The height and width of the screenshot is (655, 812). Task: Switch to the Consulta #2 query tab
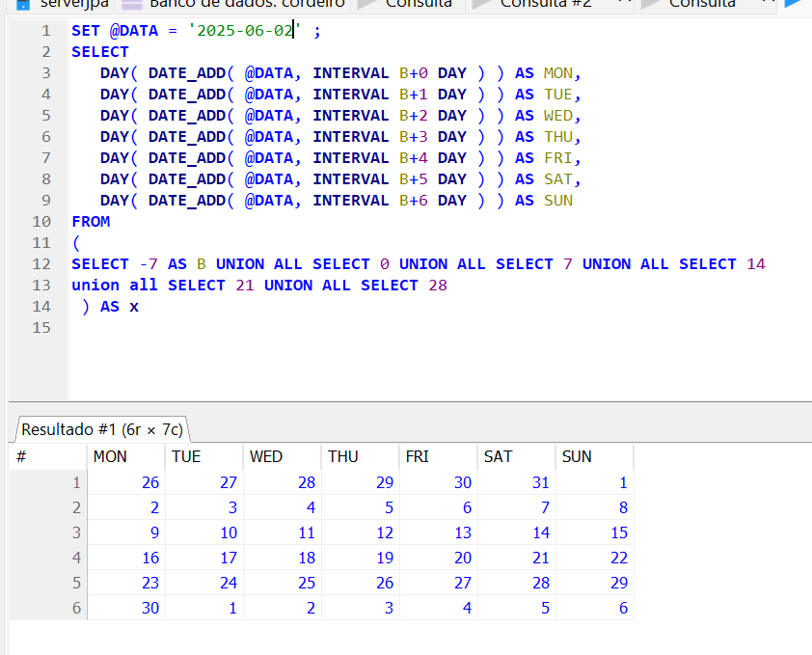click(x=545, y=4)
